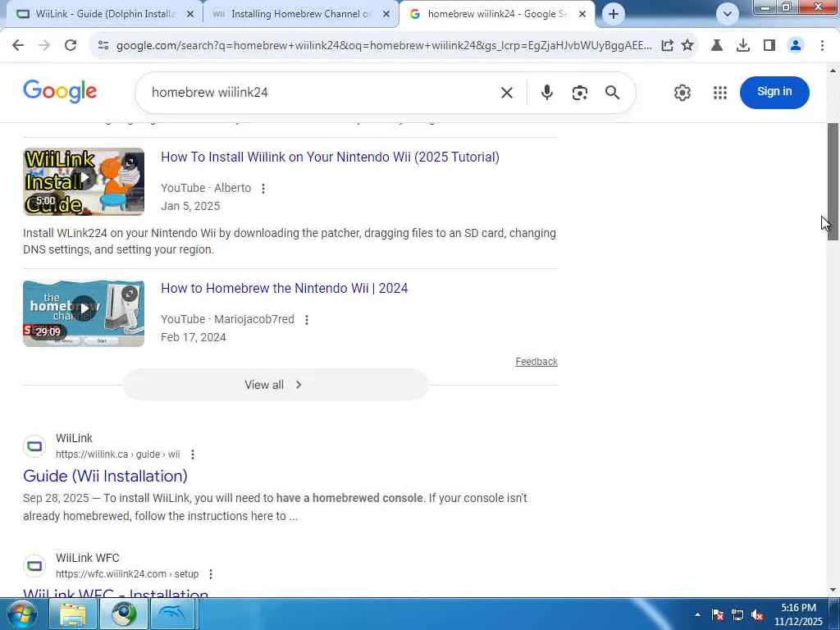This screenshot has width=840, height=630.
Task: Click the https://wiilink.ca › guide › wii URL
Action: click(x=118, y=454)
